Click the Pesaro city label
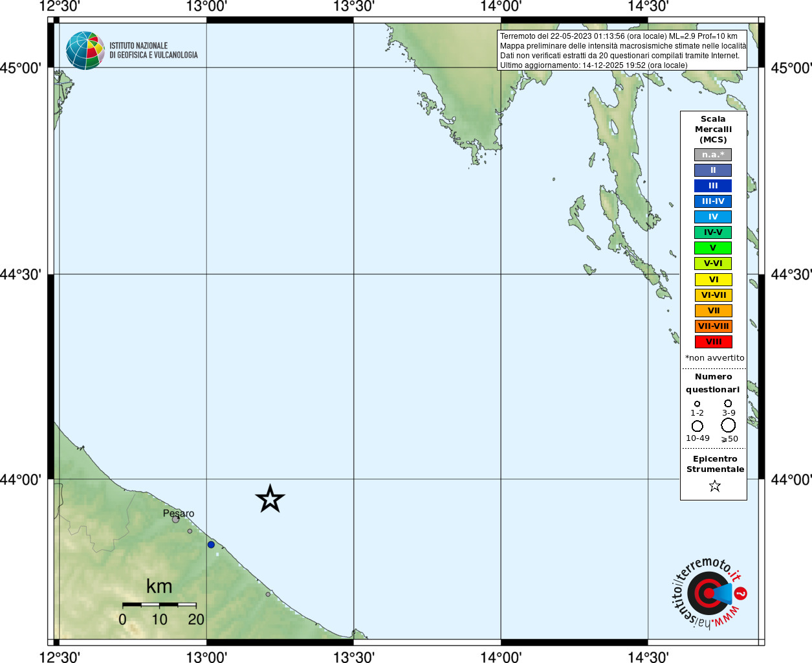 tap(179, 513)
